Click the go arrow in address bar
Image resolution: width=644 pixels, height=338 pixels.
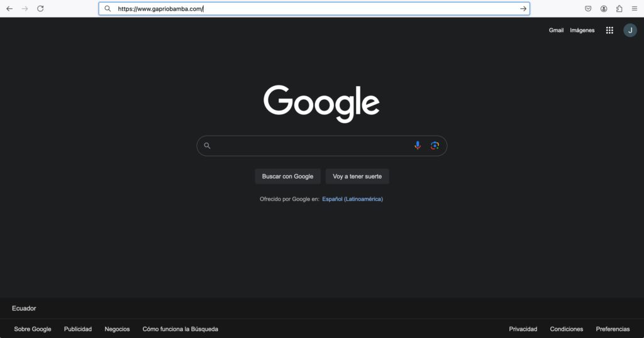[x=523, y=9]
